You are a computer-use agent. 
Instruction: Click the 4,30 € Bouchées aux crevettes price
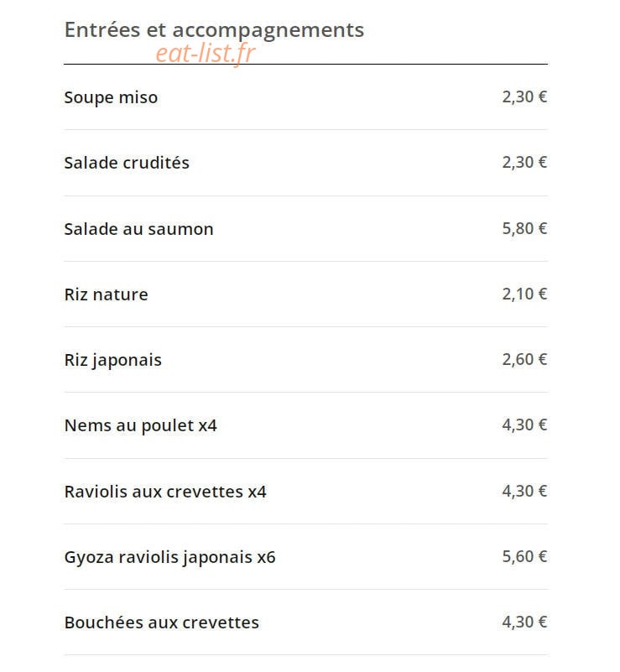[524, 623]
